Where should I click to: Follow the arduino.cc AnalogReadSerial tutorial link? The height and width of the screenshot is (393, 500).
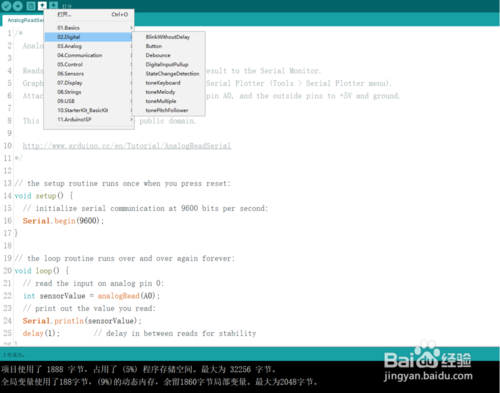coord(127,146)
